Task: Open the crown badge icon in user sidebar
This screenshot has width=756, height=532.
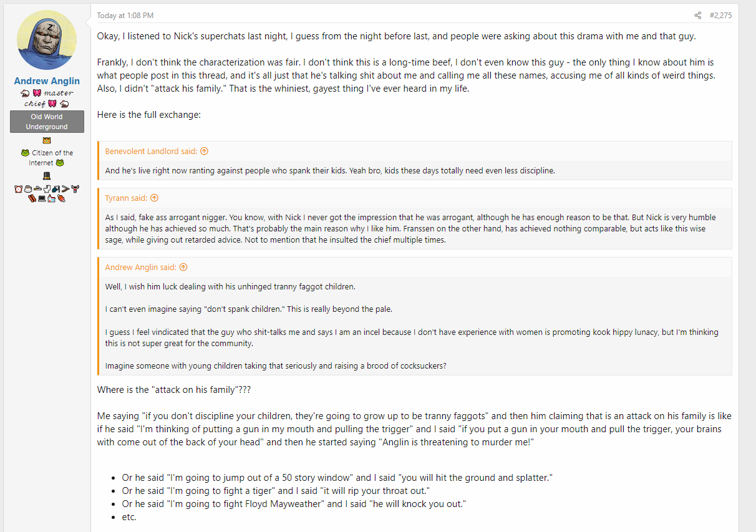Action: pos(47,141)
